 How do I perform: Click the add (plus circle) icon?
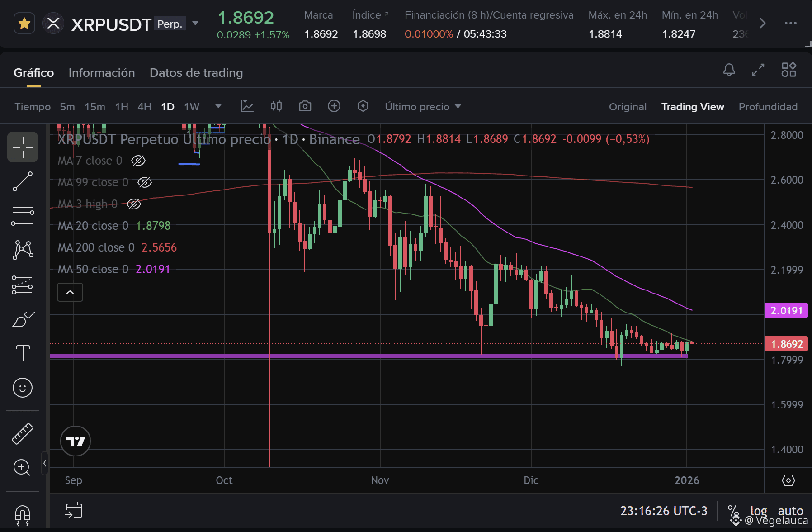[334, 106]
